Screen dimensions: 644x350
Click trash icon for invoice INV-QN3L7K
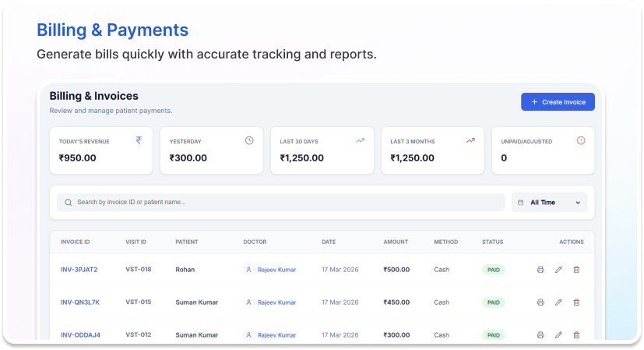coord(577,302)
